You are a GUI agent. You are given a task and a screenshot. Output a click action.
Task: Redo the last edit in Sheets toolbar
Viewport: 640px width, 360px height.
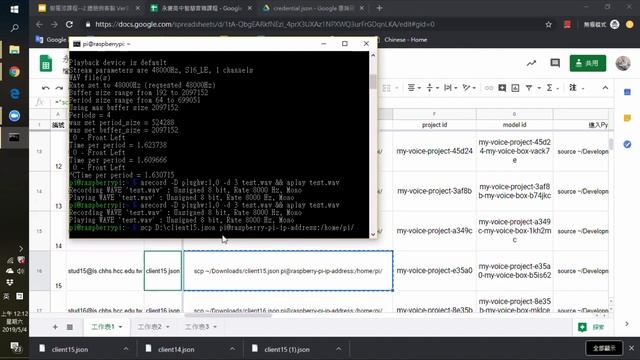(59, 88)
